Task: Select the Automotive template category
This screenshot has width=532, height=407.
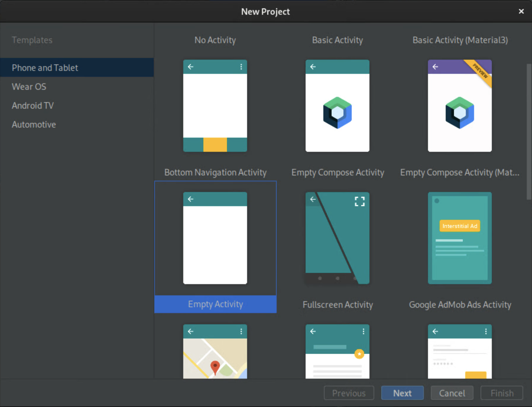Action: [34, 124]
